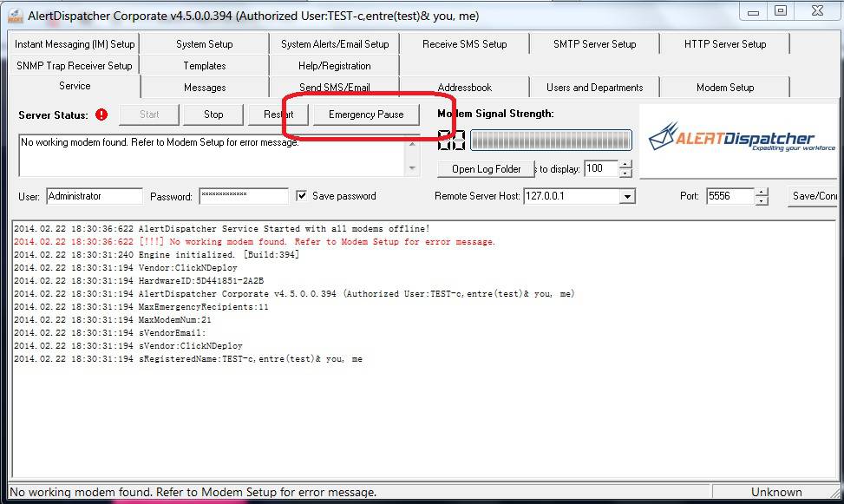The height and width of the screenshot is (504, 844).
Task: Click the Restart button
Action: pos(278,115)
